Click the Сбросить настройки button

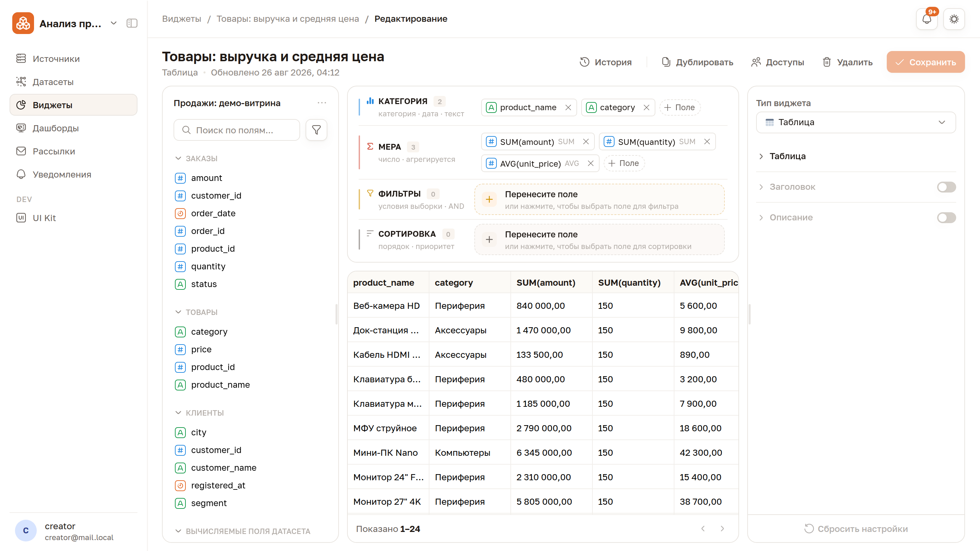855,529
